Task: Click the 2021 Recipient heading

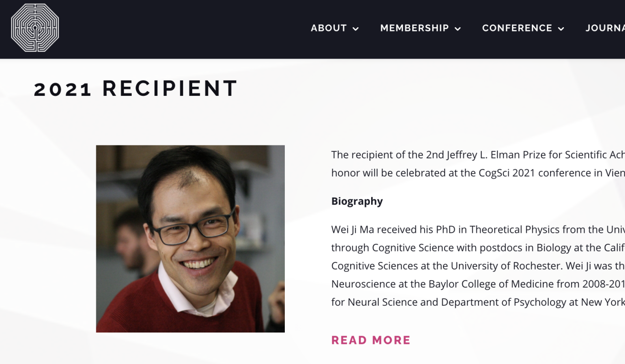Action: tap(135, 89)
